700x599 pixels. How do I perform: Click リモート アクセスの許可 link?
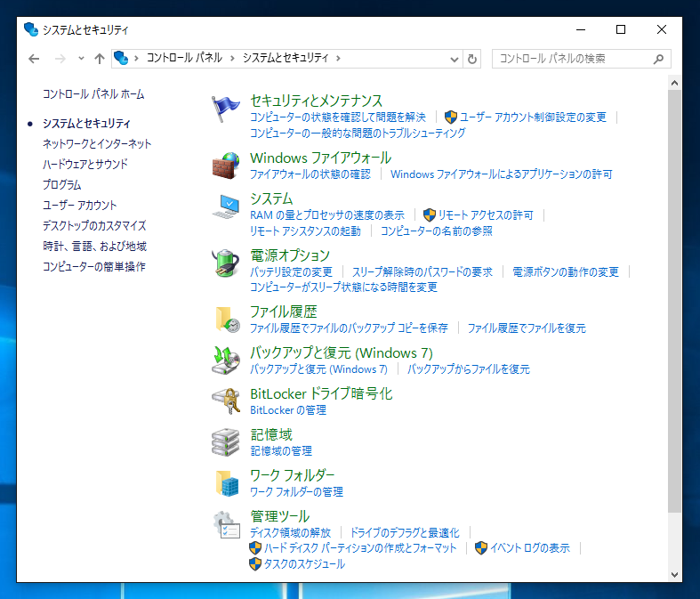486,215
